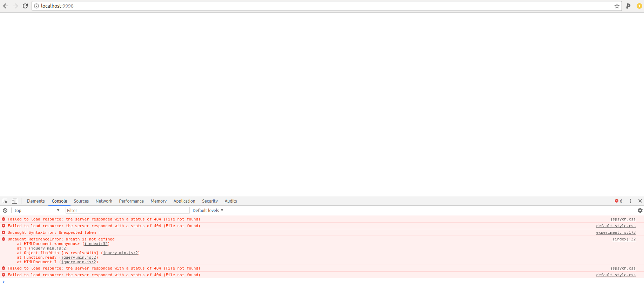
Task: Click the error count badge showing 6
Action: (619, 201)
